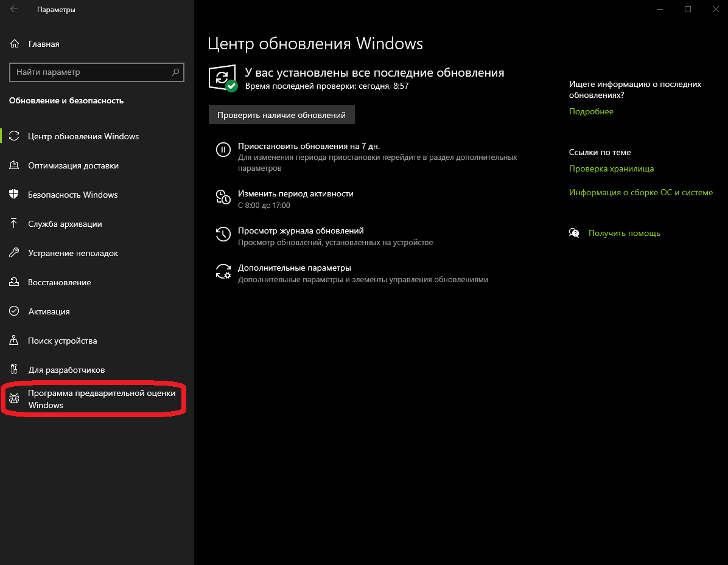Click the update status icon with checkmark
Viewport: 728px width, 565px height.
tap(223, 78)
